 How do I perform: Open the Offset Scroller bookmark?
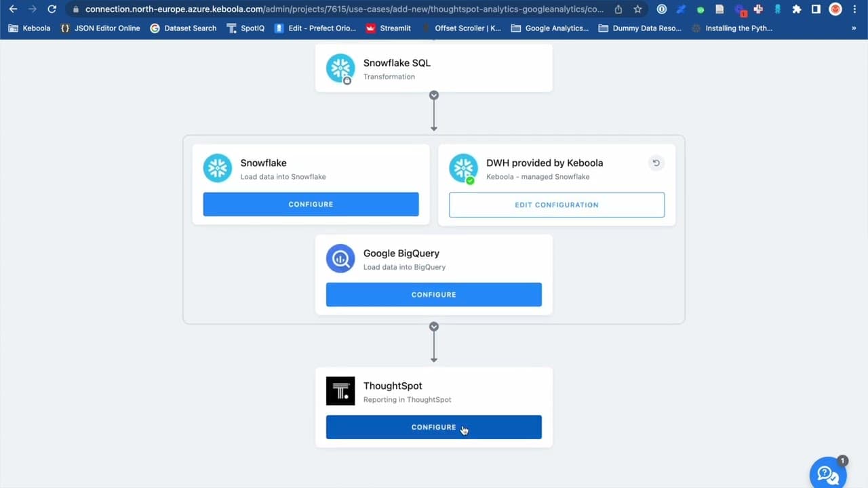pyautogui.click(x=461, y=28)
